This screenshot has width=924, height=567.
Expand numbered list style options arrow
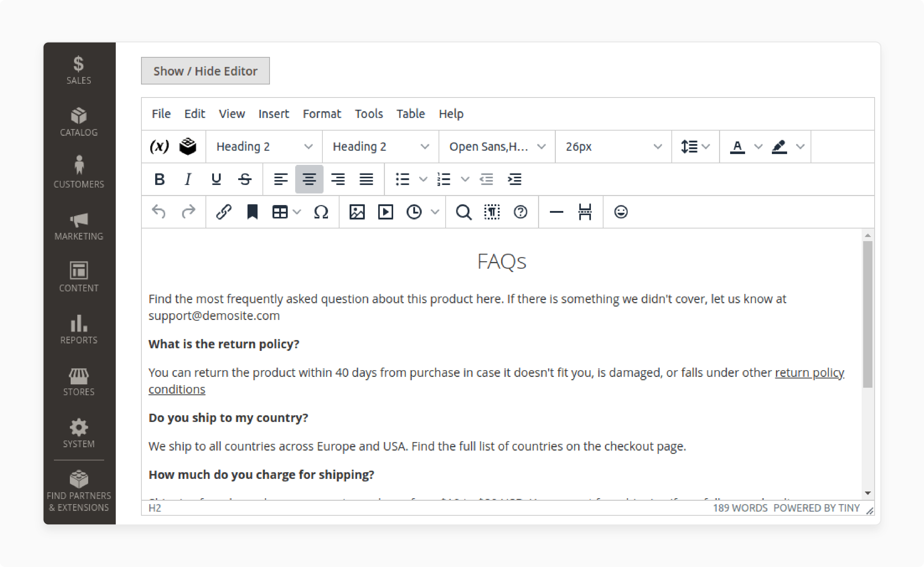pos(465,179)
